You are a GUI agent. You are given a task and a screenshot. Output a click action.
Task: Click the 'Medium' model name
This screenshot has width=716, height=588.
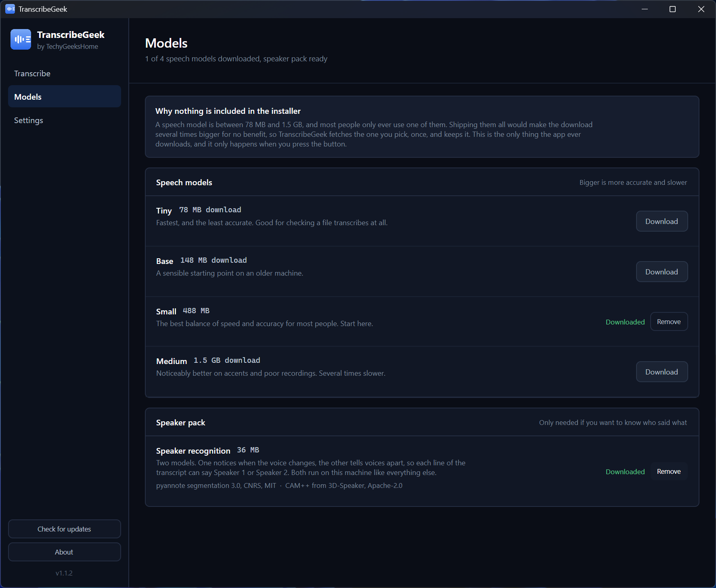click(x=172, y=361)
